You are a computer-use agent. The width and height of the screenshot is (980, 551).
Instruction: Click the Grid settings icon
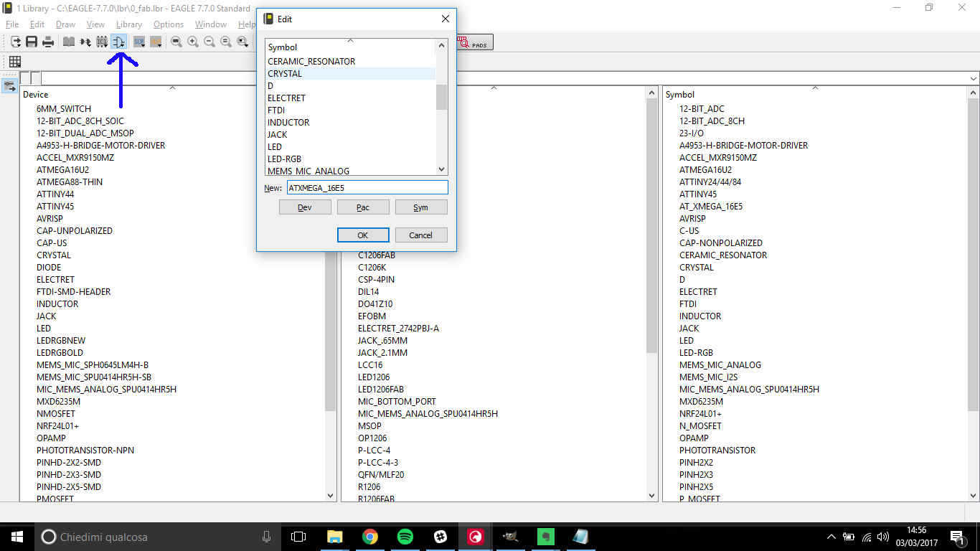14,62
